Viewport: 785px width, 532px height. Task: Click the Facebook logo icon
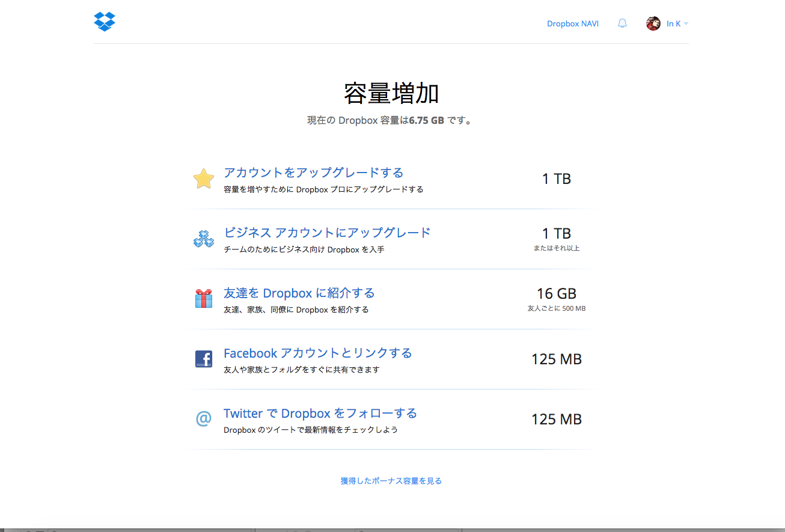coord(204,359)
